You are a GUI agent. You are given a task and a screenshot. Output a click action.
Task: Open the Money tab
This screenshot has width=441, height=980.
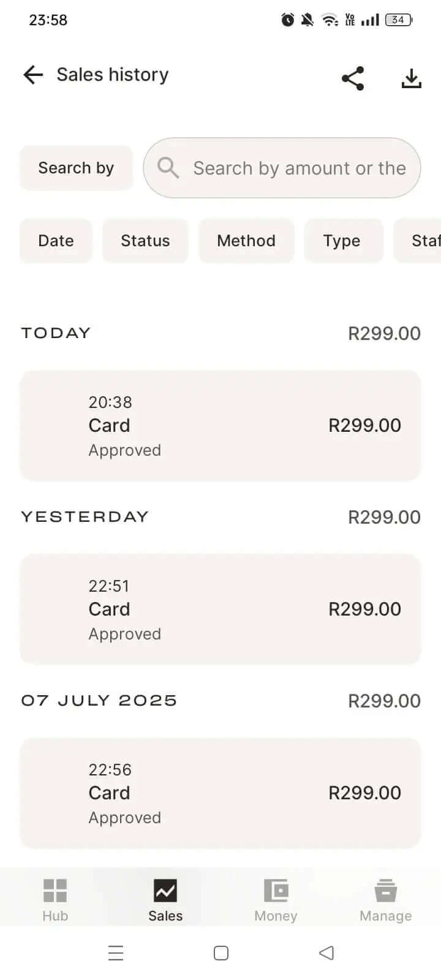click(276, 899)
